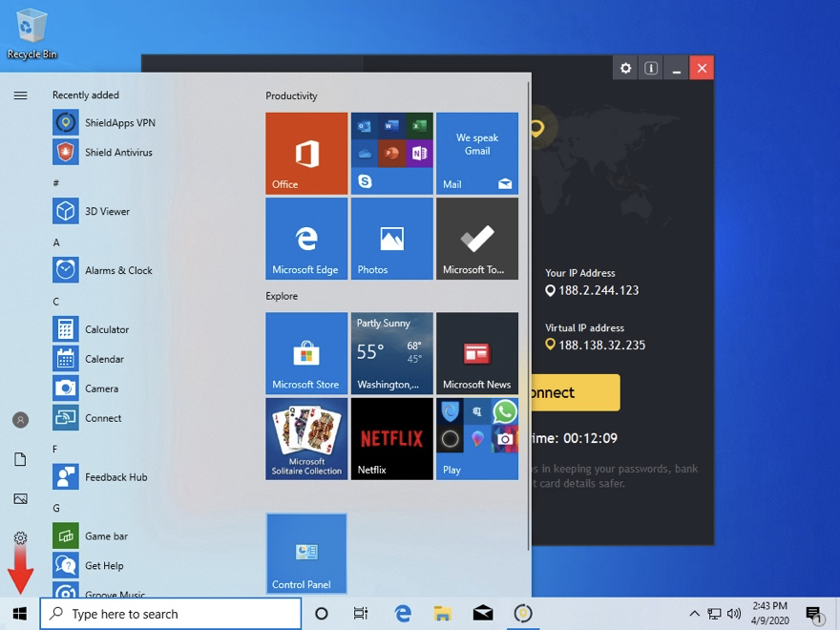Click the Microsoft Edge tile
The image size is (840, 630).
[306, 239]
